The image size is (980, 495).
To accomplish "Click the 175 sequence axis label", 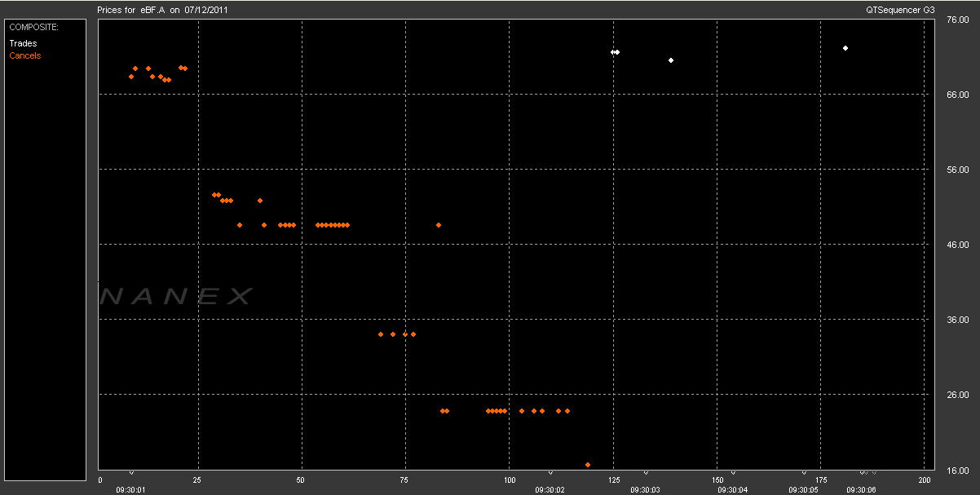I will [820, 480].
